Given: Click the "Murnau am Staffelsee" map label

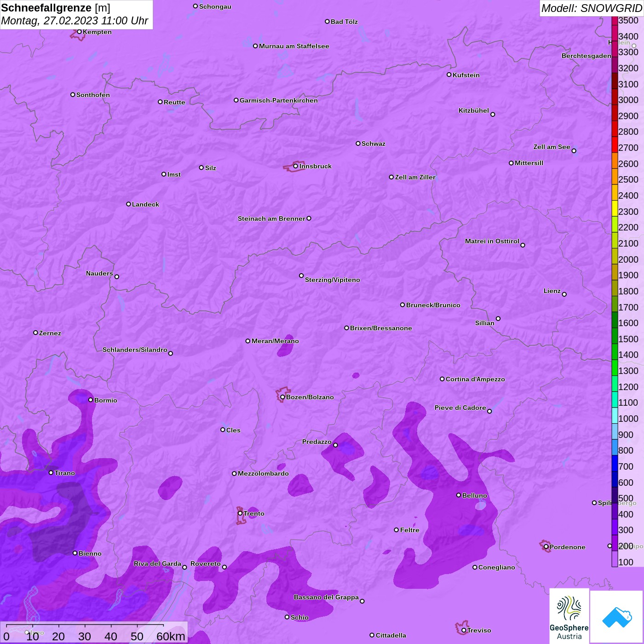Looking at the screenshot, I should click(294, 46).
